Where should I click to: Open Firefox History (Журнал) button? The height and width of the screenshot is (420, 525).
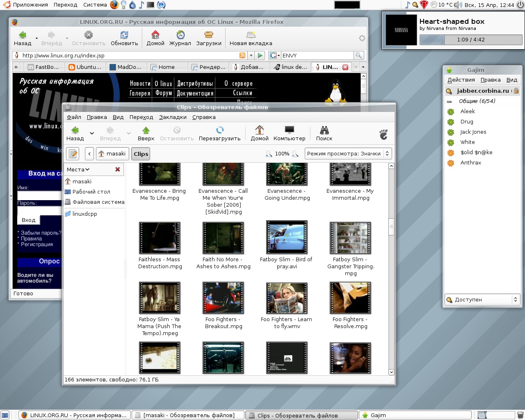180,38
